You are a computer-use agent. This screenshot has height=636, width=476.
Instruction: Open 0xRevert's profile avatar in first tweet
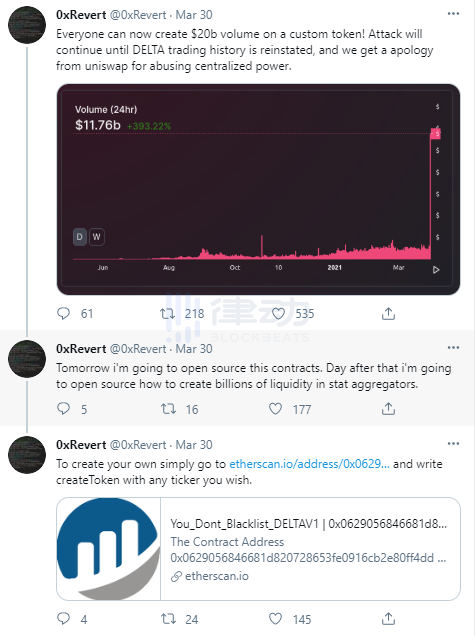27,25
